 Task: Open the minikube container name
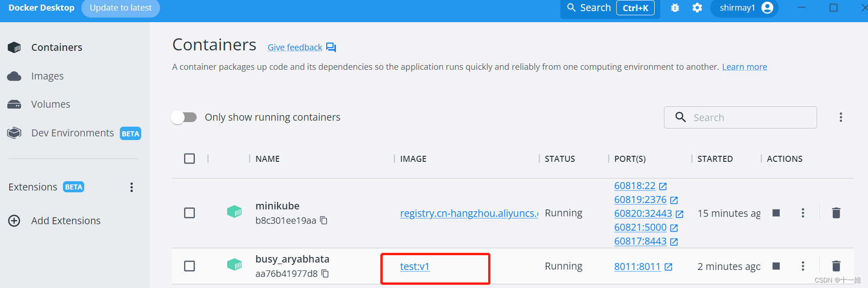click(277, 206)
